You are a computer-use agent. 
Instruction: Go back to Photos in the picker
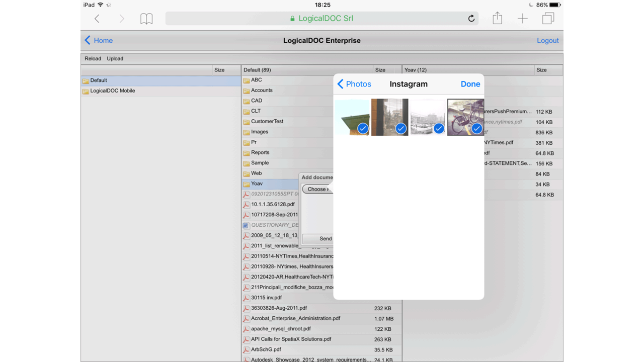(x=354, y=84)
